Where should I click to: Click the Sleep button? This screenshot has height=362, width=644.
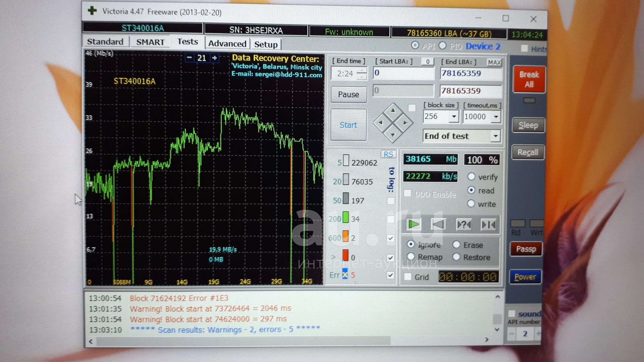tap(528, 125)
